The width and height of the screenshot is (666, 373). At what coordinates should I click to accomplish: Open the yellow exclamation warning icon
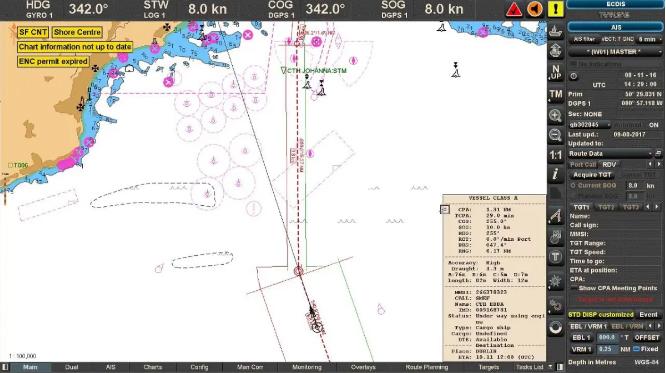[x=555, y=9]
